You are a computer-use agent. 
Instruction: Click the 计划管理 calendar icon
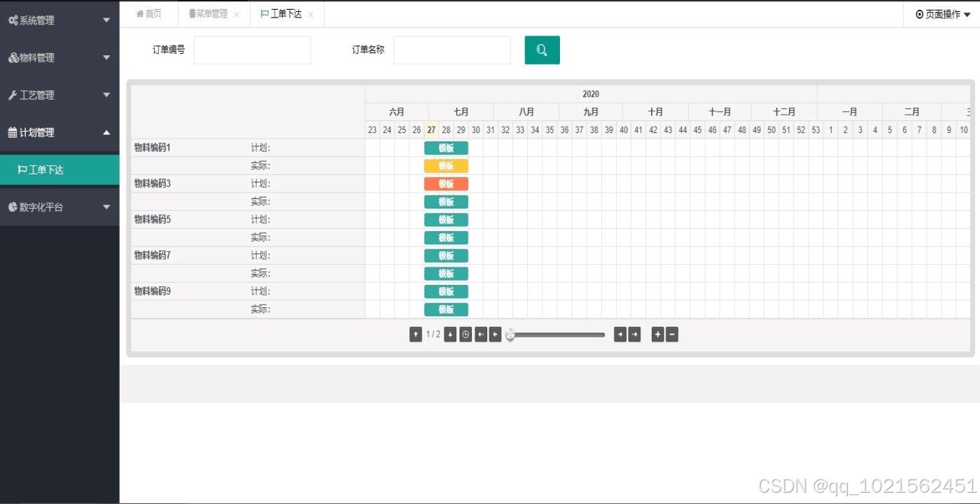tap(13, 132)
